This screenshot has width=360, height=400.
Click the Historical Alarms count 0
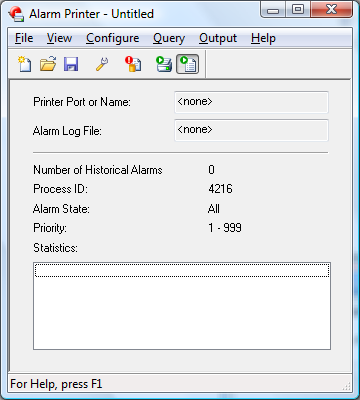211,170
